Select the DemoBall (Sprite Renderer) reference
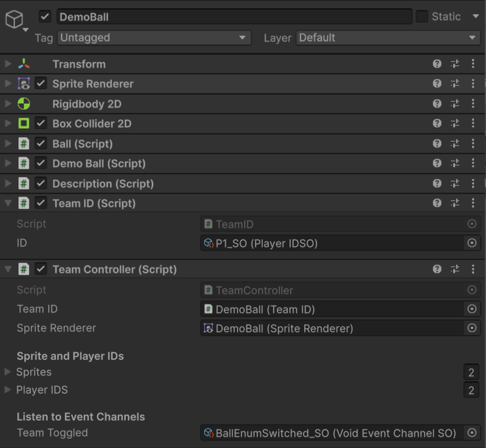Viewport: 486px width, 448px height. click(x=332, y=328)
